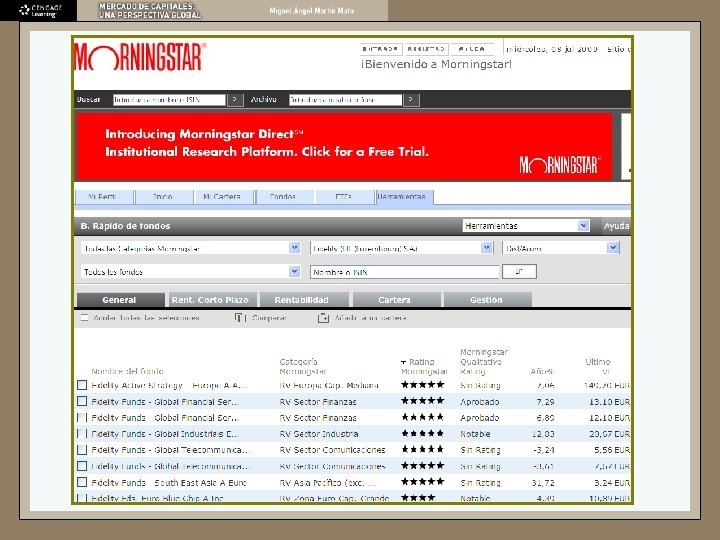The width and height of the screenshot is (720, 540).
Task: Check the Global Telecommunica... row valued 5,56 EUR
Action: 82,450
